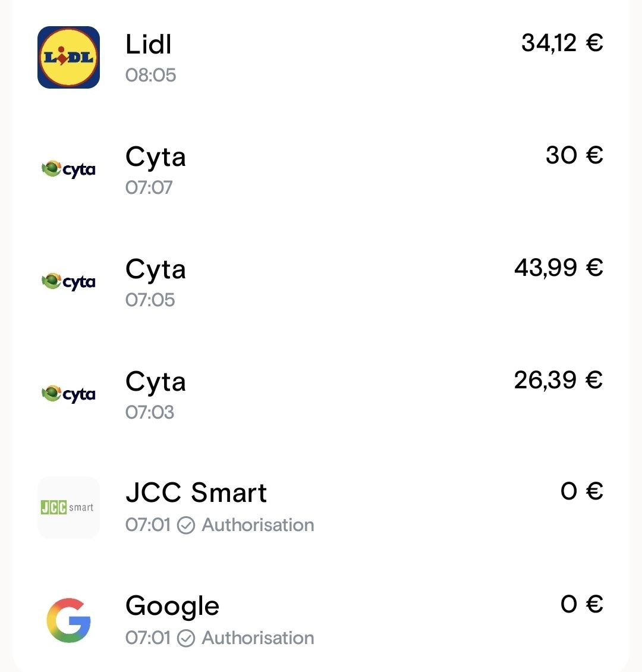Tap the Cyta logo on the 07:07 transaction

[68, 170]
